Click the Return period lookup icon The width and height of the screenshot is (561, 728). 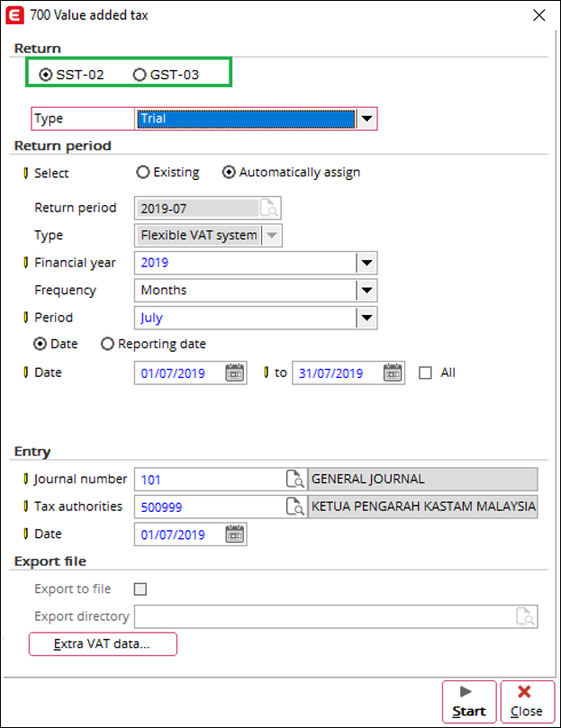click(269, 208)
